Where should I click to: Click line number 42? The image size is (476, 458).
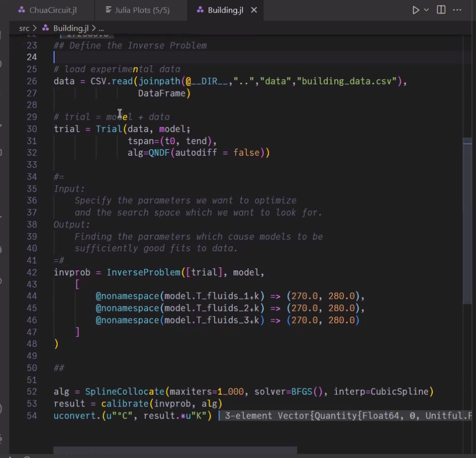tap(31, 272)
